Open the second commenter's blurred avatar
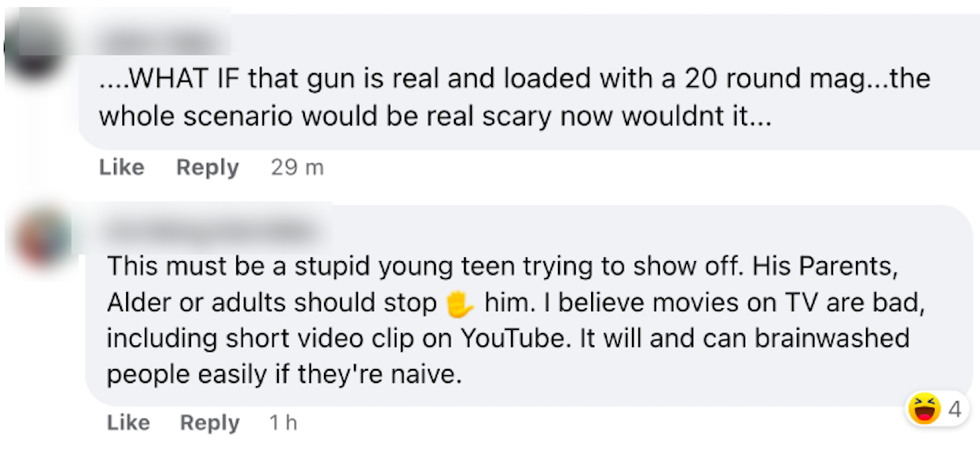 (38, 235)
